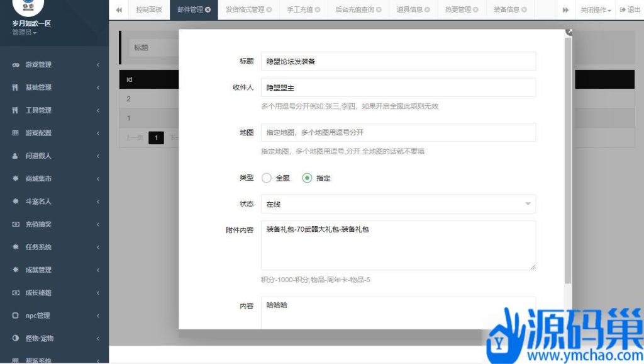644x364 pixels.
Task: Click the half-circle icon beside 怪物-宠物
Action: pos(15,338)
